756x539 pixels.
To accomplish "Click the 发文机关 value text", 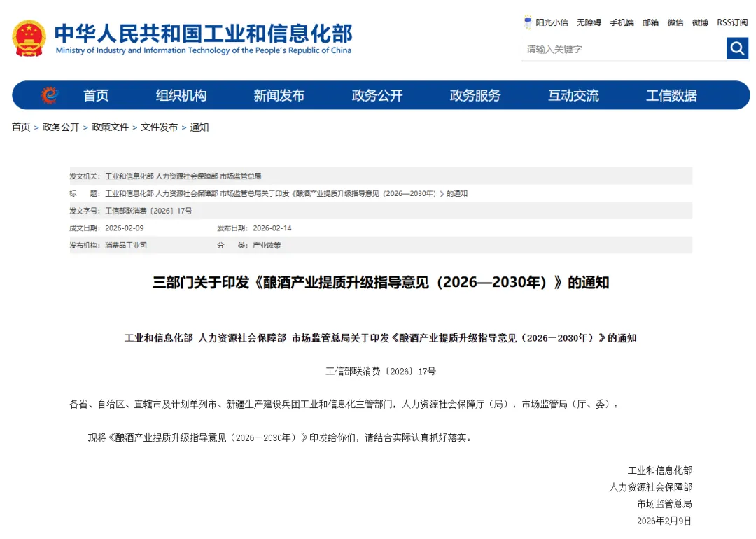I will point(183,176).
